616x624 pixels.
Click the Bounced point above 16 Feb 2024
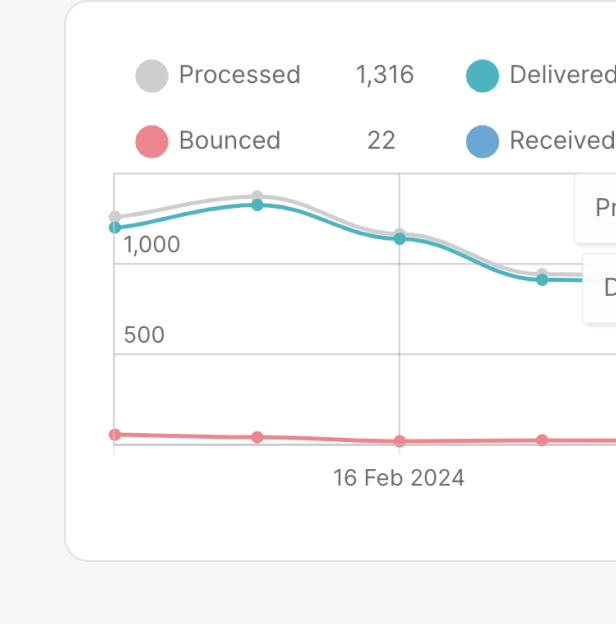click(400, 441)
